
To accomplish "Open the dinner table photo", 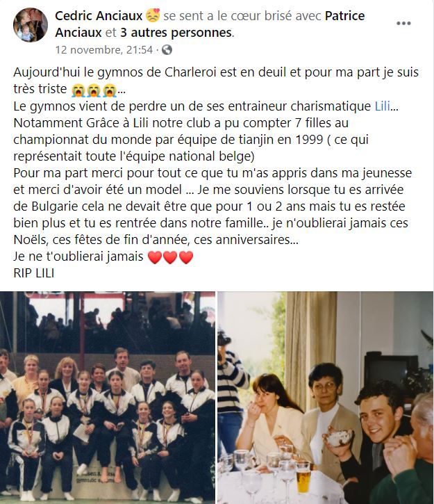I will pyautogui.click(x=326, y=398).
